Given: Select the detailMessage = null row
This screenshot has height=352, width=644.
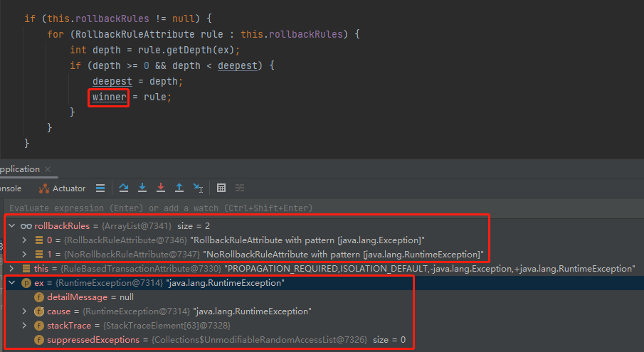Looking at the screenshot, I should click(322, 297).
